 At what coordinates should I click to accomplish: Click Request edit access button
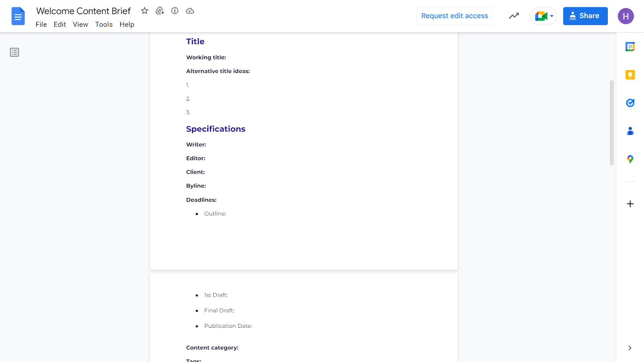pos(454,16)
